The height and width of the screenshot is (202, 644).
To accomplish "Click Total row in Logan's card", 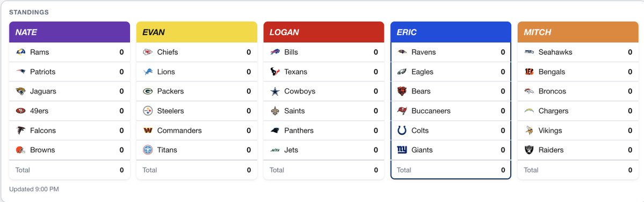I will point(324,170).
